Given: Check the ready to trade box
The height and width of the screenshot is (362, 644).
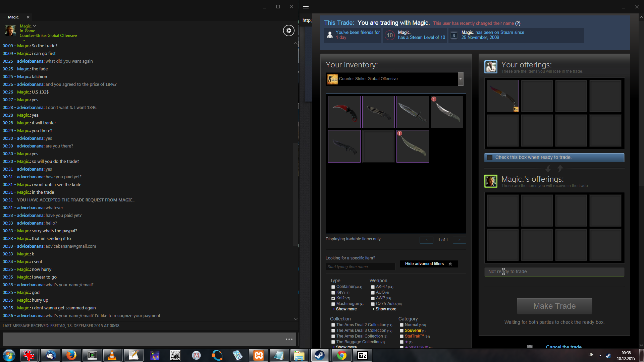Looking at the screenshot, I should tap(490, 158).
